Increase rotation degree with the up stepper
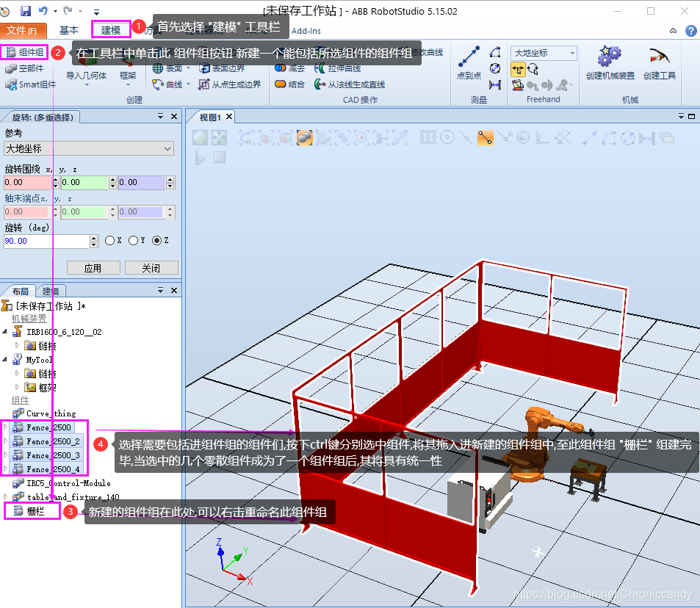Viewport: 700px width, 608px height. 94,239
